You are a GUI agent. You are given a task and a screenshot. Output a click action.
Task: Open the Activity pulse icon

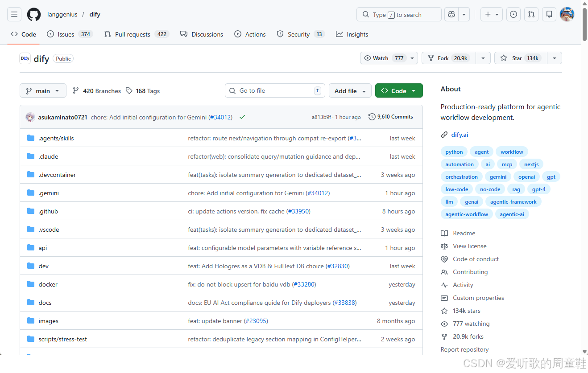(444, 285)
